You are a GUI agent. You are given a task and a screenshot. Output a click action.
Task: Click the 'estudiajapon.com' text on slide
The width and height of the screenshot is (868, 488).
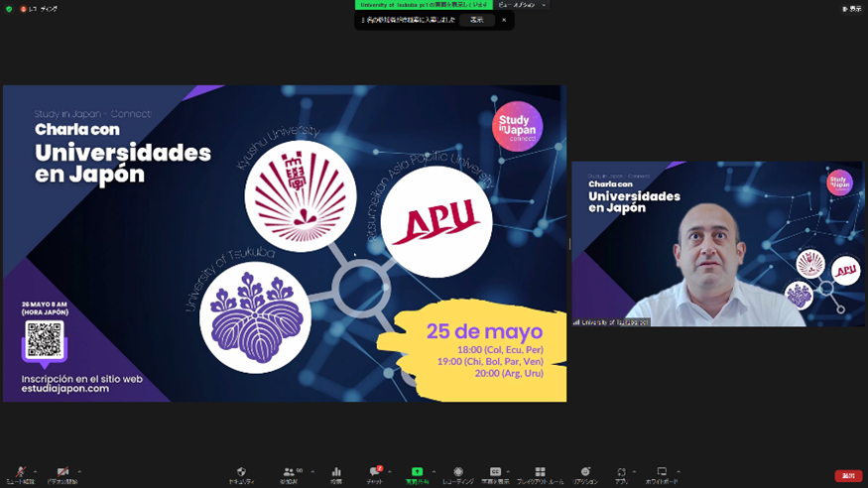coord(64,389)
